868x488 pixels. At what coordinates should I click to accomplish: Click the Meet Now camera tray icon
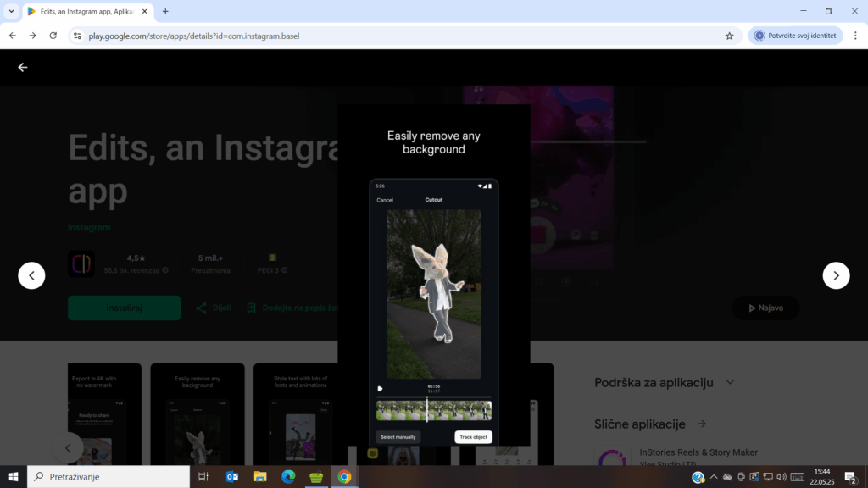click(x=741, y=477)
